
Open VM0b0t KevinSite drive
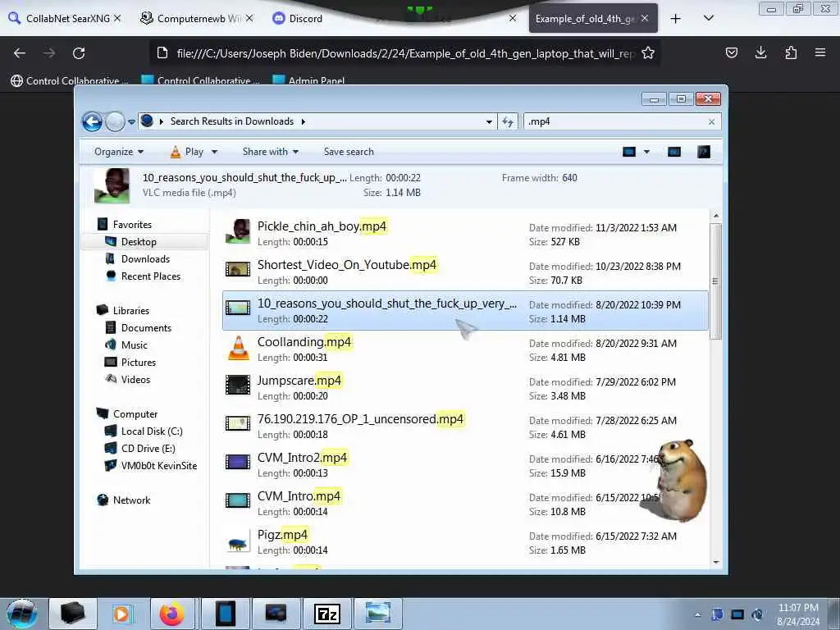(x=158, y=466)
